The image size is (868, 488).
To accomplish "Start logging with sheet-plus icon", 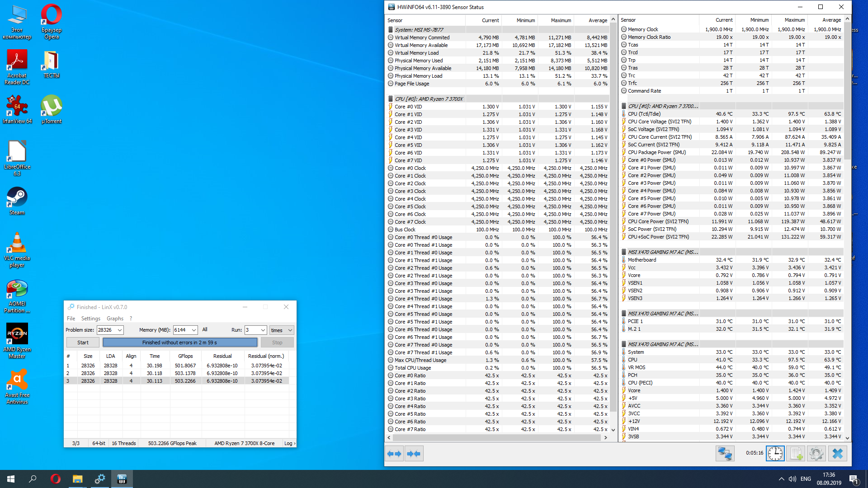I will pyautogui.click(x=796, y=454).
